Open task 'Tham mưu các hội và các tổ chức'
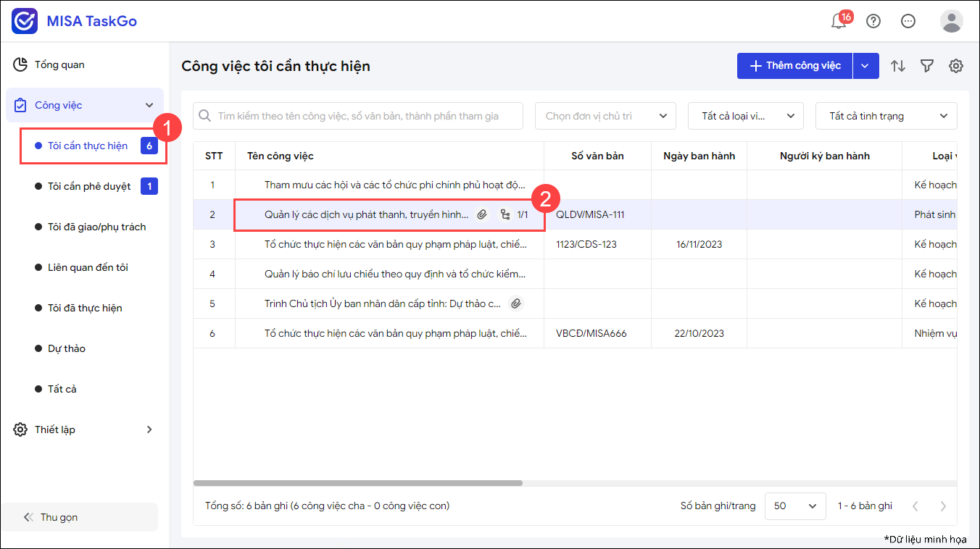The image size is (980, 549). click(x=395, y=185)
